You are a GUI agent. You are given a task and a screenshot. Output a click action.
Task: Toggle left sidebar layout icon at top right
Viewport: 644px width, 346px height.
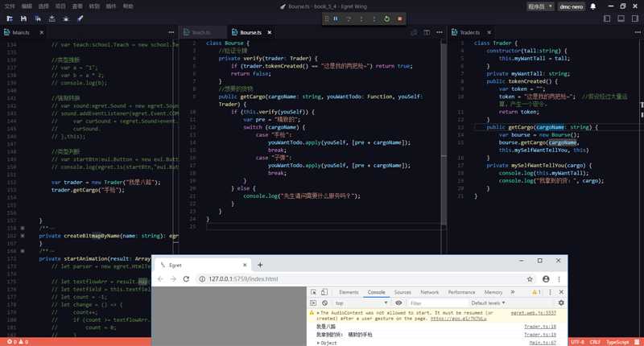607,19
